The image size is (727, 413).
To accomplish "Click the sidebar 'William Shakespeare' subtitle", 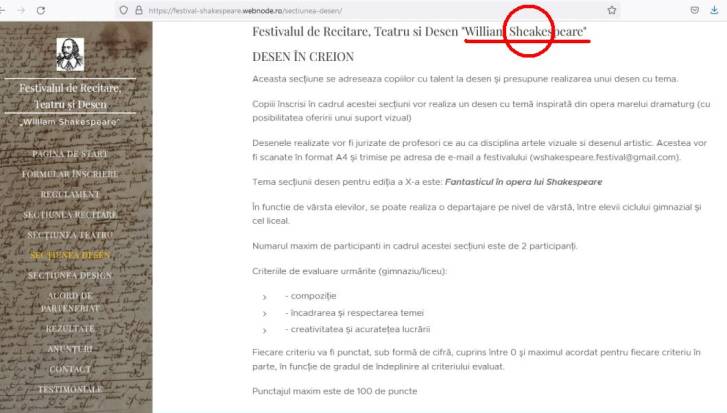I will (x=70, y=122).
